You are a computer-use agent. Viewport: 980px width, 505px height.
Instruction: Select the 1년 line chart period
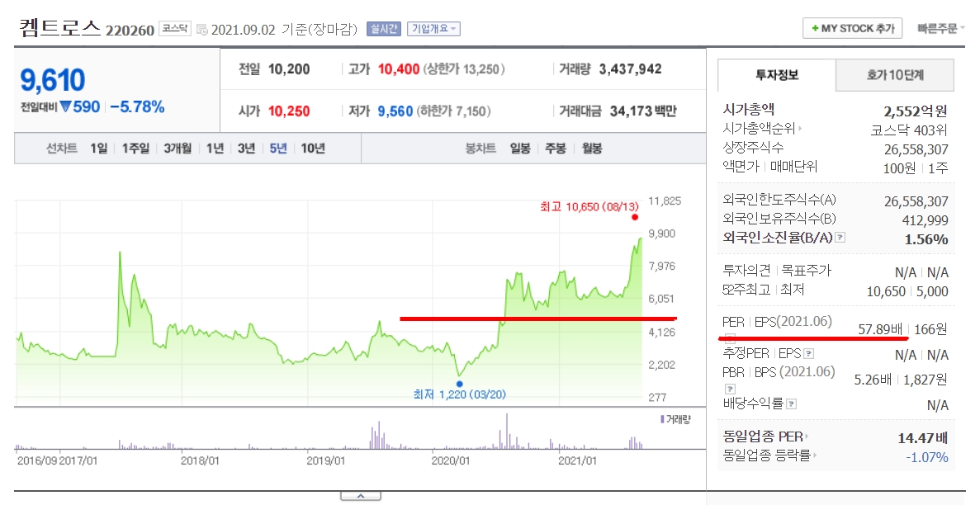coord(215,149)
